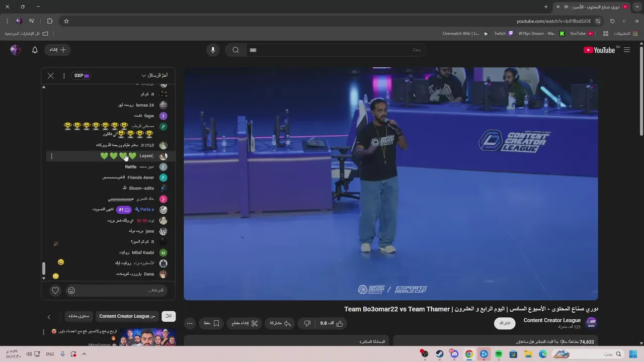The height and width of the screenshot is (362, 644).
Task: Open Spotify from the taskbar
Action: click(499, 354)
